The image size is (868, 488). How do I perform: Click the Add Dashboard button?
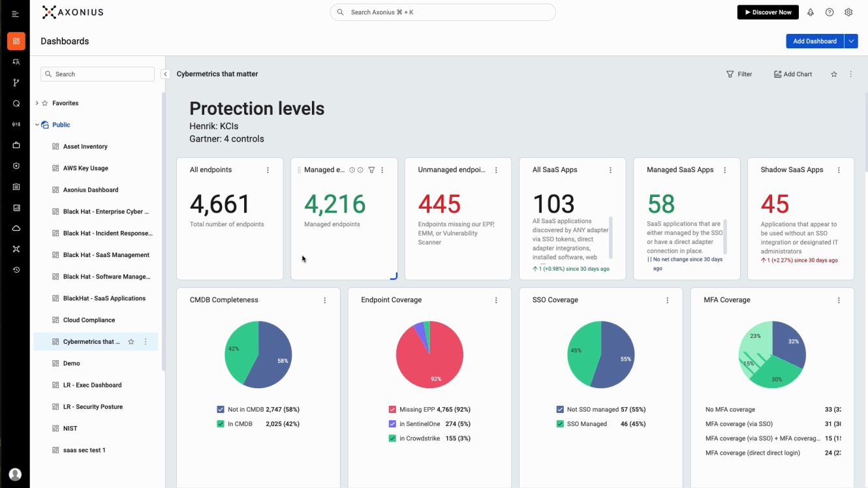pos(814,41)
